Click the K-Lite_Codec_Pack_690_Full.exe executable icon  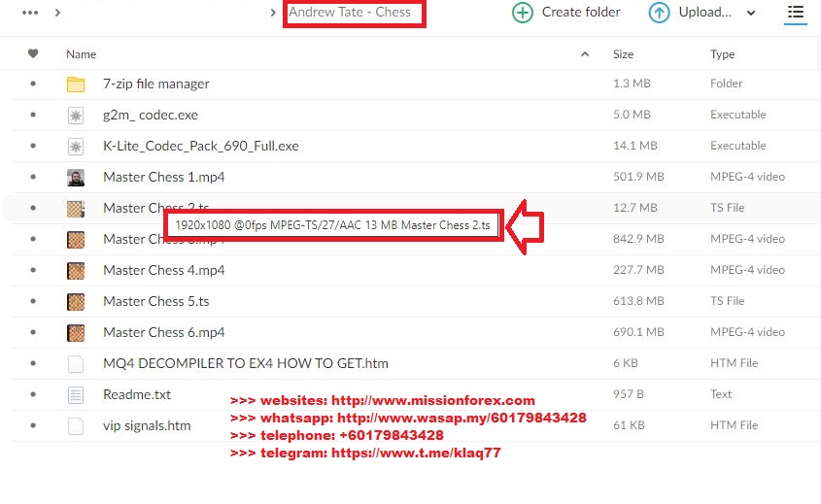point(76,146)
